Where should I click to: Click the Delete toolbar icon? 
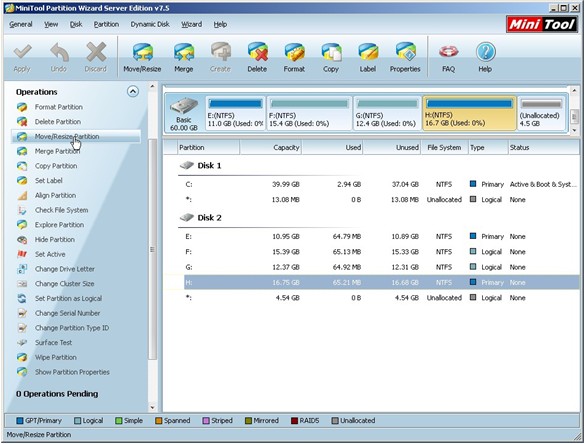pos(257,52)
